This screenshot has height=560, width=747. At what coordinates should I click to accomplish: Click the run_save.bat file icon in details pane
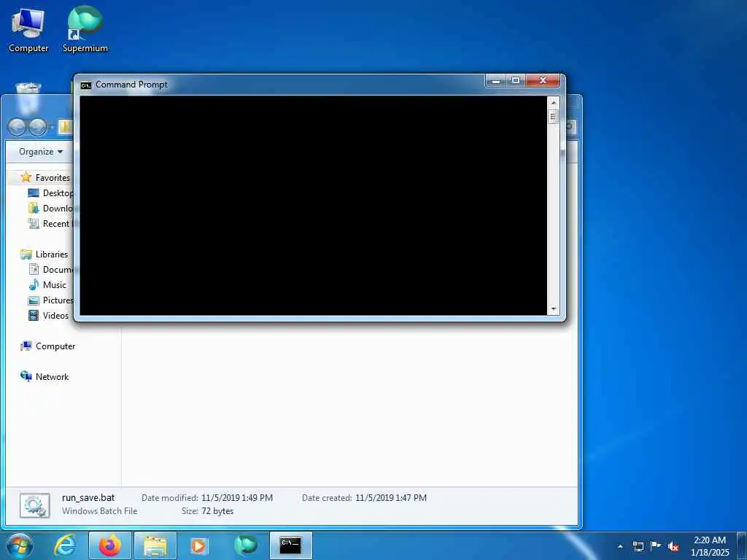(x=35, y=505)
